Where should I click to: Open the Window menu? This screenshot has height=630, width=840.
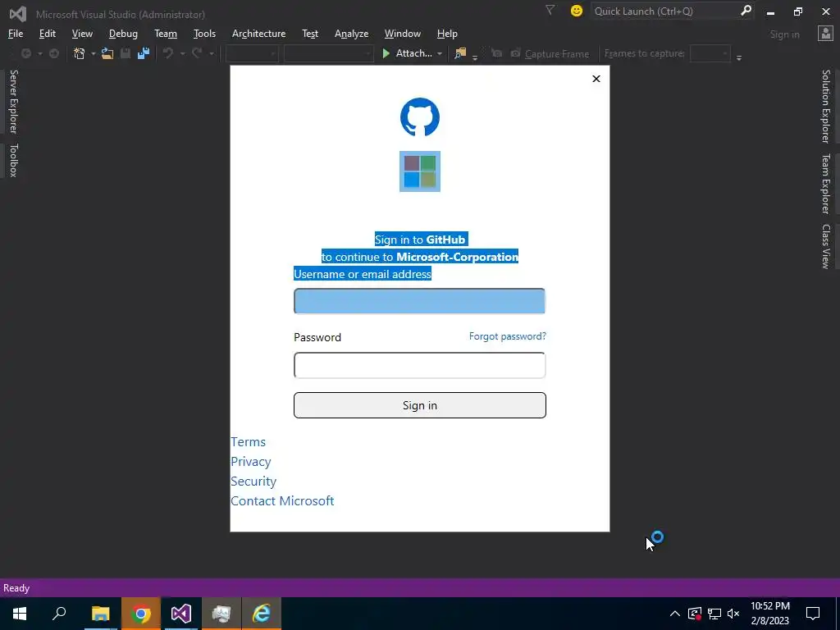pyautogui.click(x=403, y=34)
